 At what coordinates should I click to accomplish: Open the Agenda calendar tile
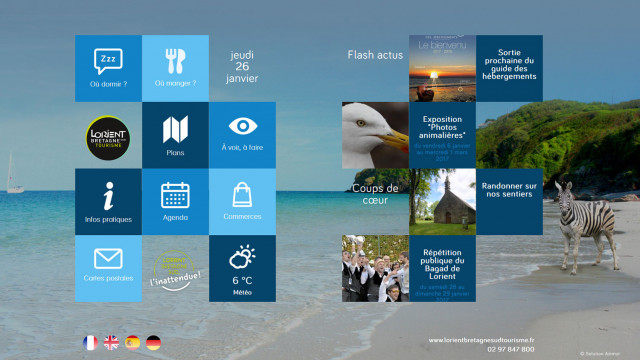176,202
